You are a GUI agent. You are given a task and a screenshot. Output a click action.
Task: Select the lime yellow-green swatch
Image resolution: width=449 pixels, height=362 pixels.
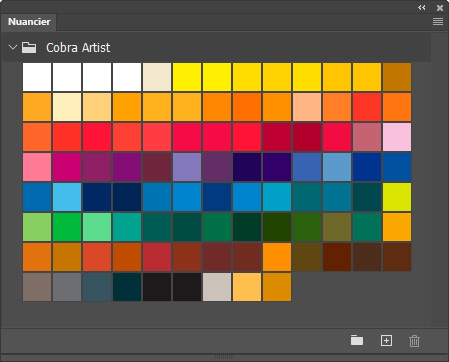click(397, 197)
